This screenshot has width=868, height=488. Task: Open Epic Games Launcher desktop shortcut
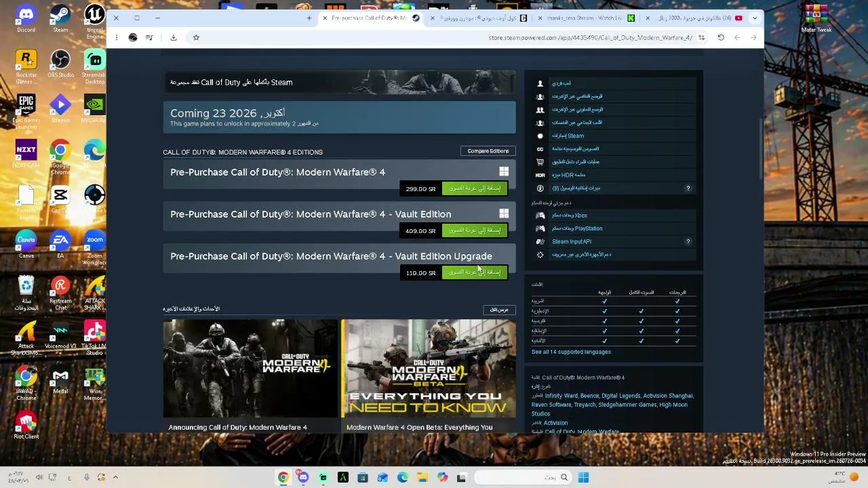pyautogui.click(x=26, y=113)
